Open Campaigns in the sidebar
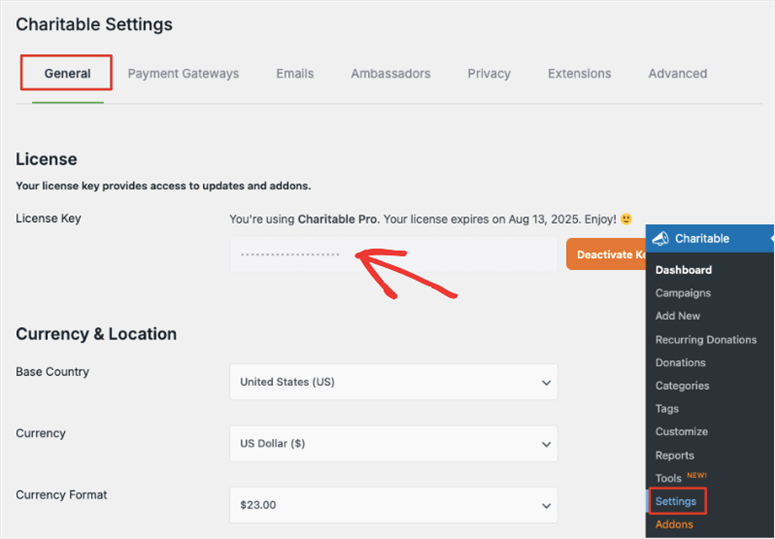Screen dimensions: 775x539 coord(683,293)
